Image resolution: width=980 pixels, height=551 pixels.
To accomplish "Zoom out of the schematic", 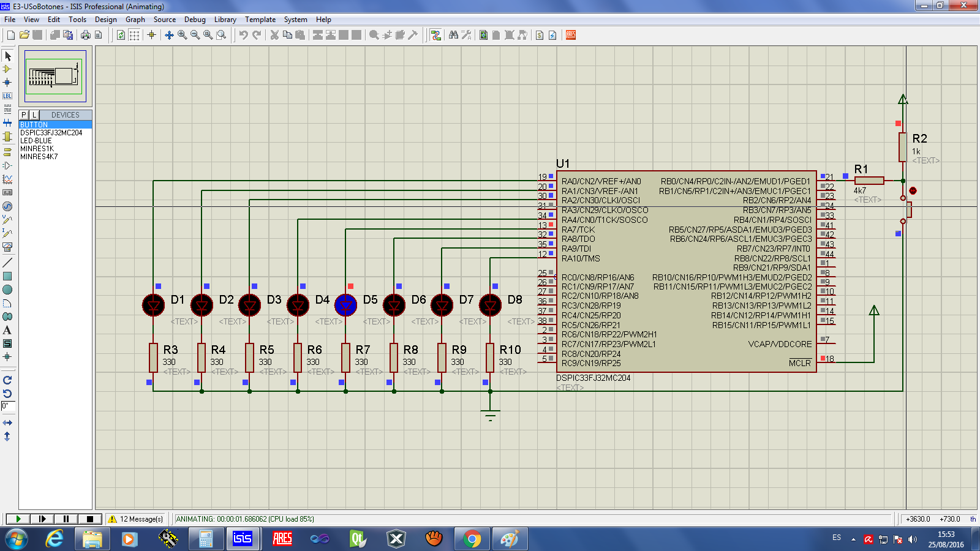I will click(195, 35).
